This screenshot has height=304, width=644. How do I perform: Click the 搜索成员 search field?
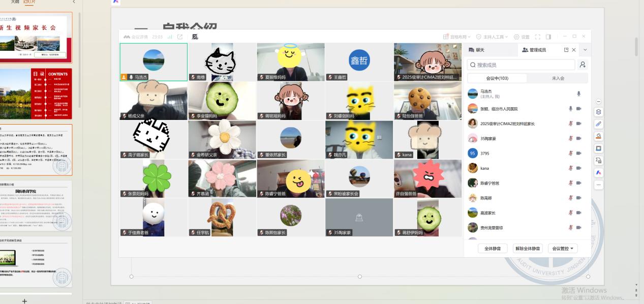521,65
